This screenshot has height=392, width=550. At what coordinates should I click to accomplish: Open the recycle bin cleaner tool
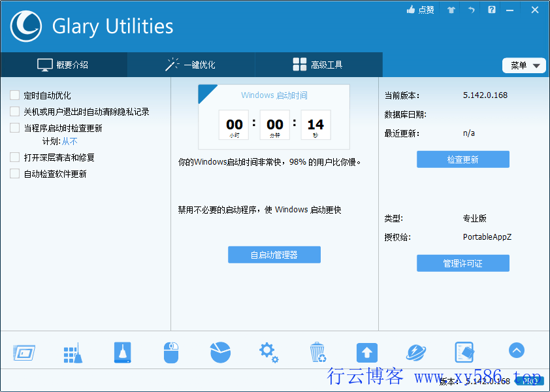click(318, 351)
